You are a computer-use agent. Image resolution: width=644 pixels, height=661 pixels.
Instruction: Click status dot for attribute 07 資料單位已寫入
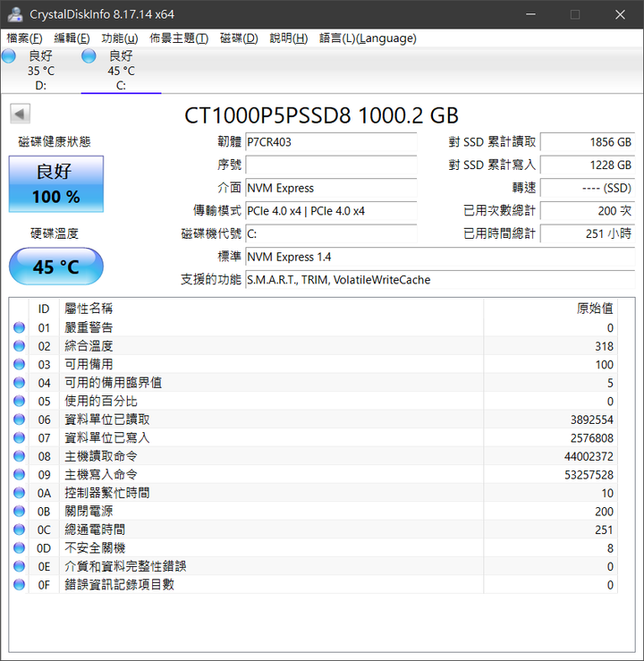point(19,437)
